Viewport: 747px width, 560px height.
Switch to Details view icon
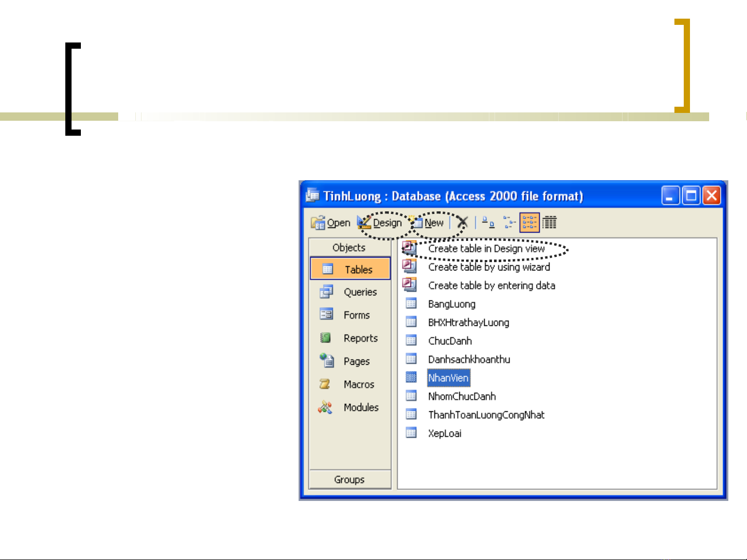click(549, 223)
